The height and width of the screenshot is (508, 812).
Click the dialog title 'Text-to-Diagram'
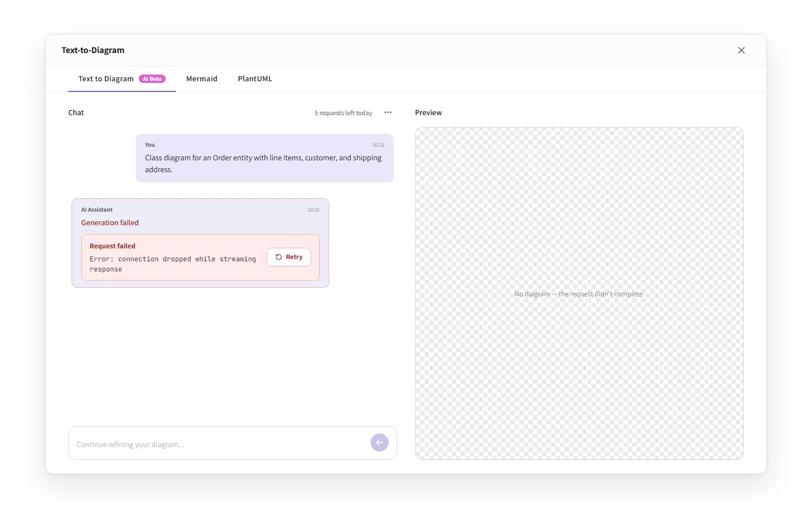tap(93, 50)
